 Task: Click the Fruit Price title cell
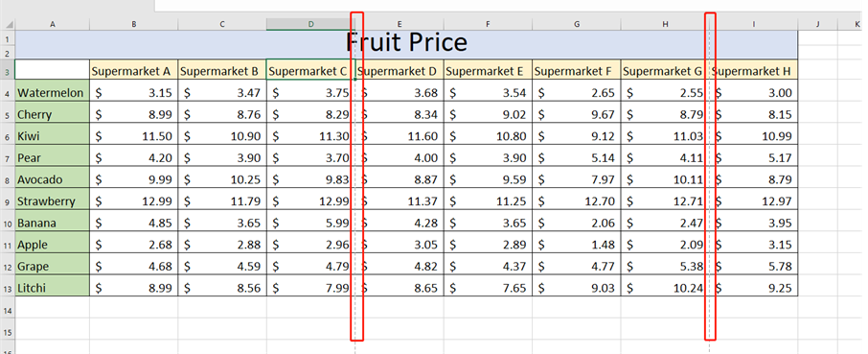pos(406,44)
